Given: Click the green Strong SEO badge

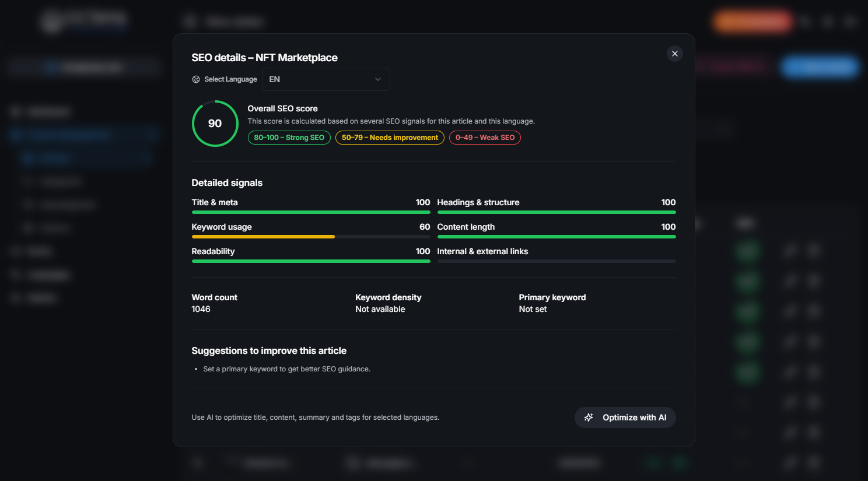Looking at the screenshot, I should [x=289, y=138].
